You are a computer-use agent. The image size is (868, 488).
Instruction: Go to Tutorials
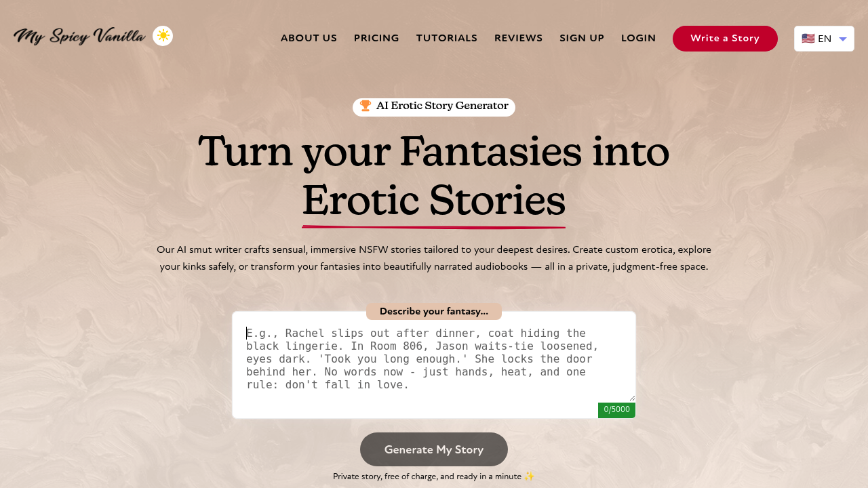[447, 38]
